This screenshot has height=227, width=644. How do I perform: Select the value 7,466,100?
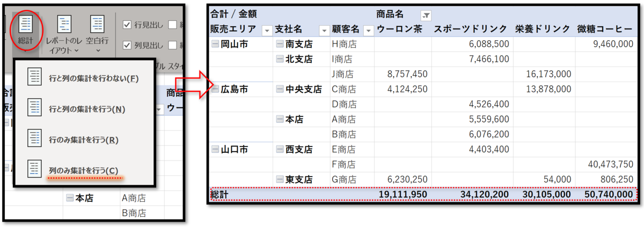point(489,59)
